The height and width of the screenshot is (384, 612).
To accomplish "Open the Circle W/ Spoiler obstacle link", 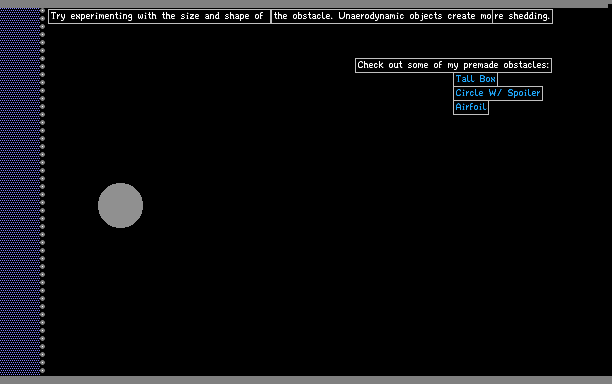I will click(x=498, y=93).
